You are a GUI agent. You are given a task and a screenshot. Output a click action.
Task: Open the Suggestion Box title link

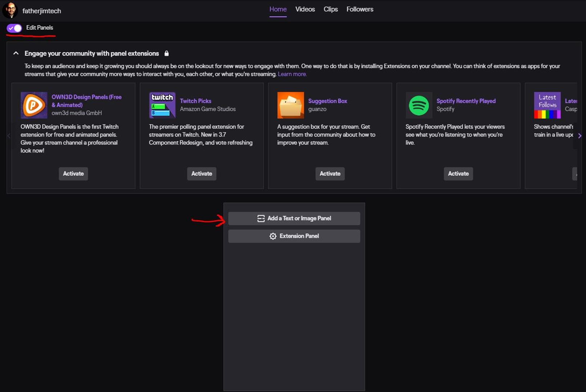point(328,101)
